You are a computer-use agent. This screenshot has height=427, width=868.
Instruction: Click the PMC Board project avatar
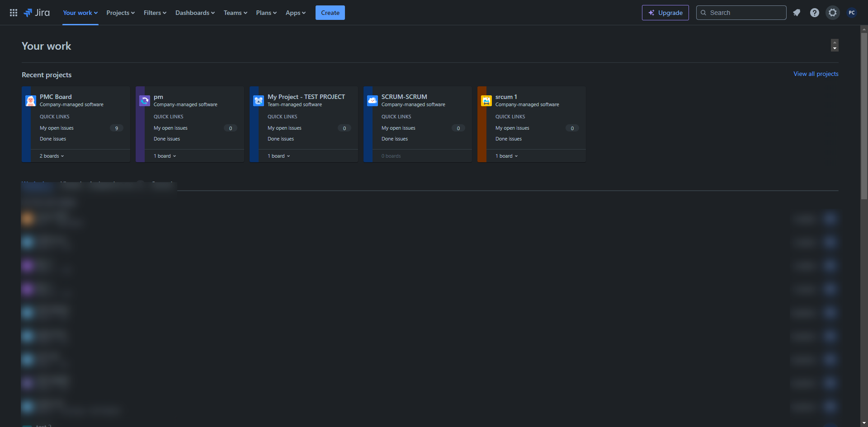[x=31, y=101]
